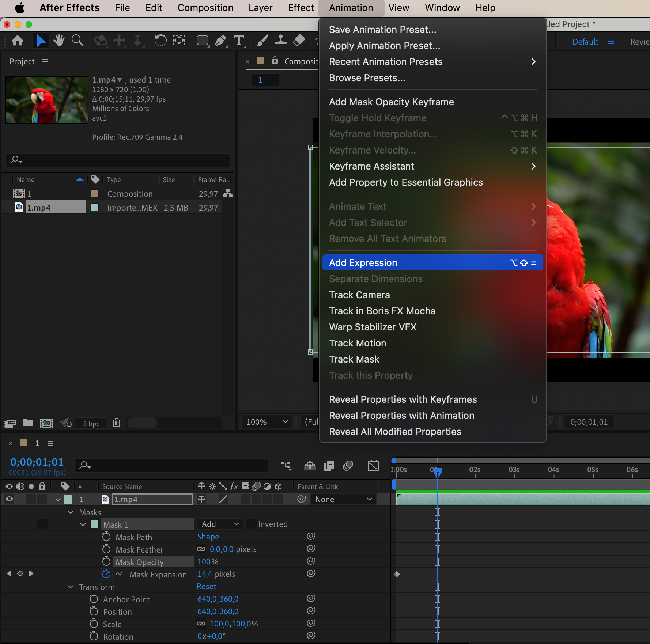
Task: Open the Effect menu
Action: click(301, 8)
